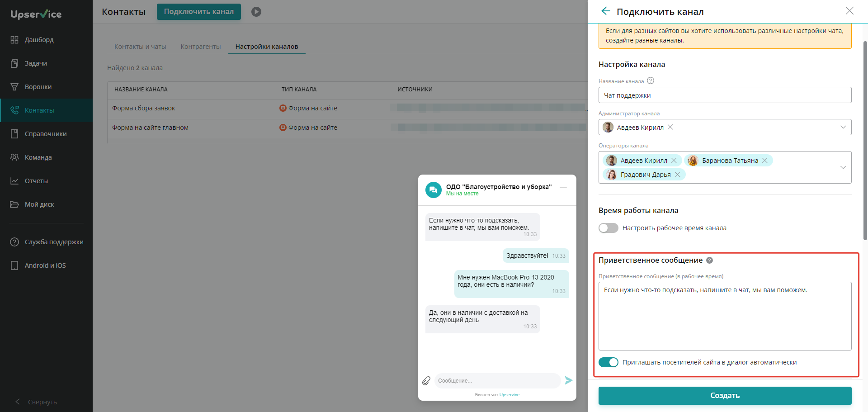The image size is (868, 412).
Task: Click the back arrow beside Подключить канал
Action: point(606,11)
